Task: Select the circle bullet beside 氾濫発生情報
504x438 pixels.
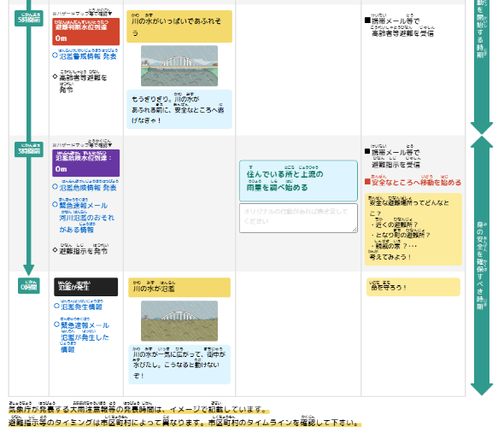Action: (x=56, y=306)
